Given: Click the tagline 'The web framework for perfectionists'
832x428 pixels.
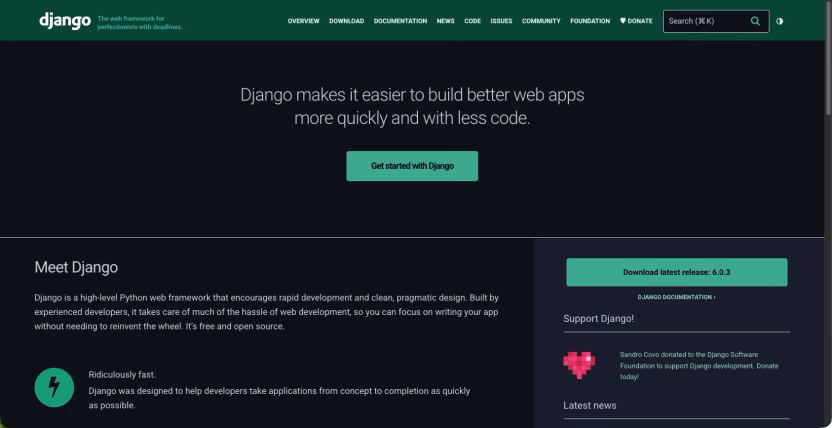Looking at the screenshot, I should [x=140, y=22].
